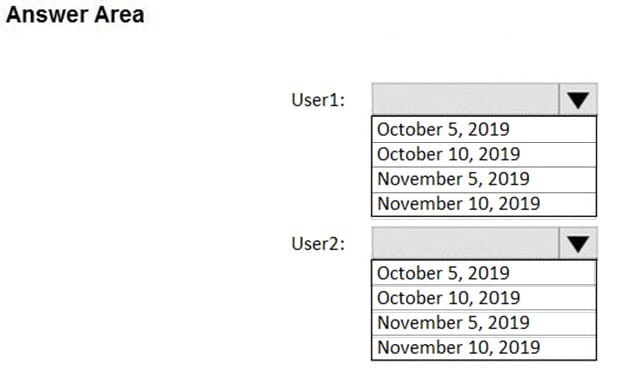Click the Answer Area heading
The height and width of the screenshot is (389, 623).
tap(75, 15)
